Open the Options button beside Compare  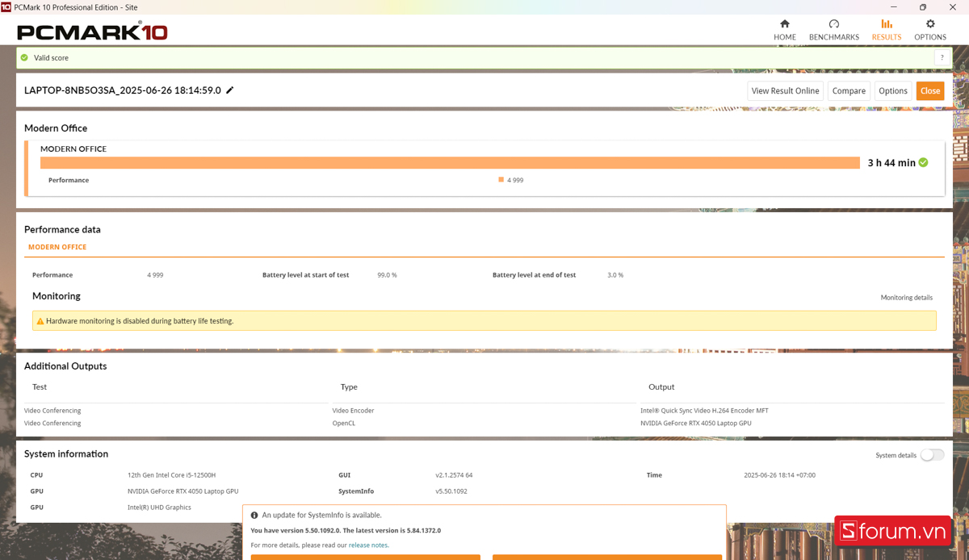pyautogui.click(x=893, y=91)
